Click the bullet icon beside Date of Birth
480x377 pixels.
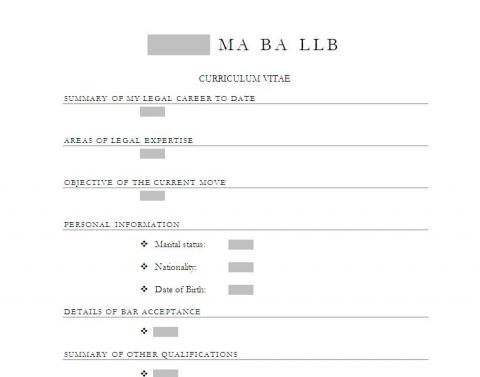(144, 289)
